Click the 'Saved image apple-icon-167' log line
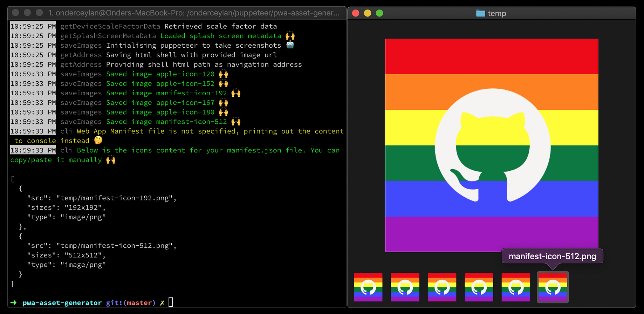Image resolution: width=644 pixels, height=314 pixels. pos(119,103)
